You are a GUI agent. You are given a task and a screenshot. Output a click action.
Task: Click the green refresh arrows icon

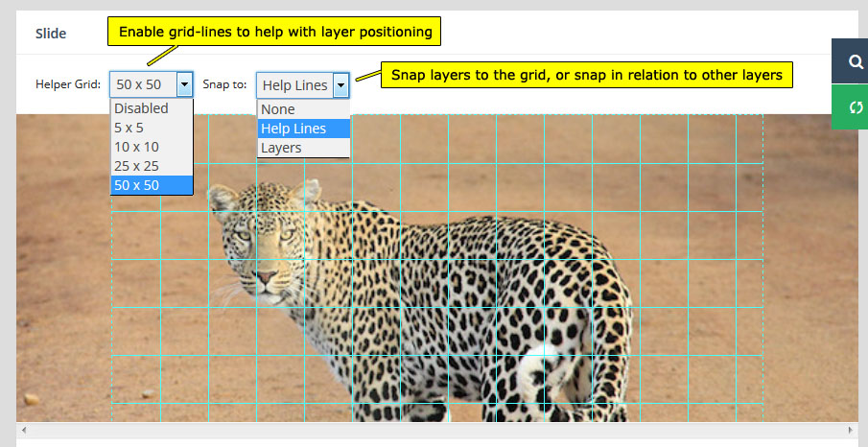click(855, 106)
